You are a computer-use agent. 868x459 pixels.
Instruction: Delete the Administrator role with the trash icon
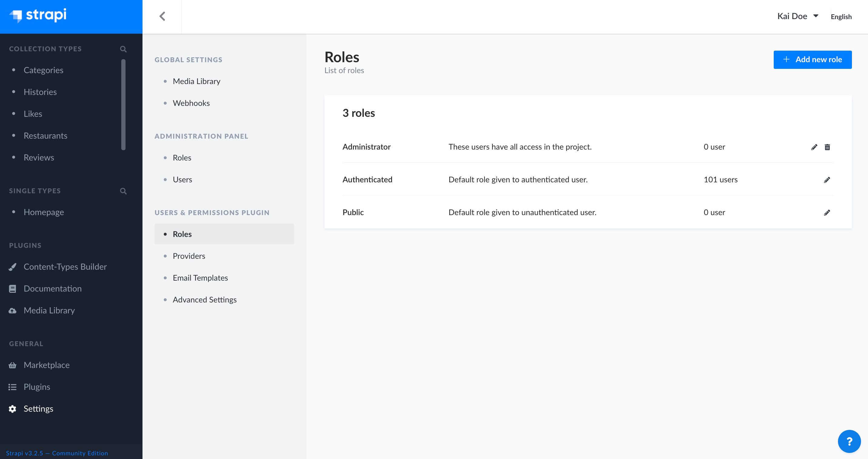(x=828, y=147)
